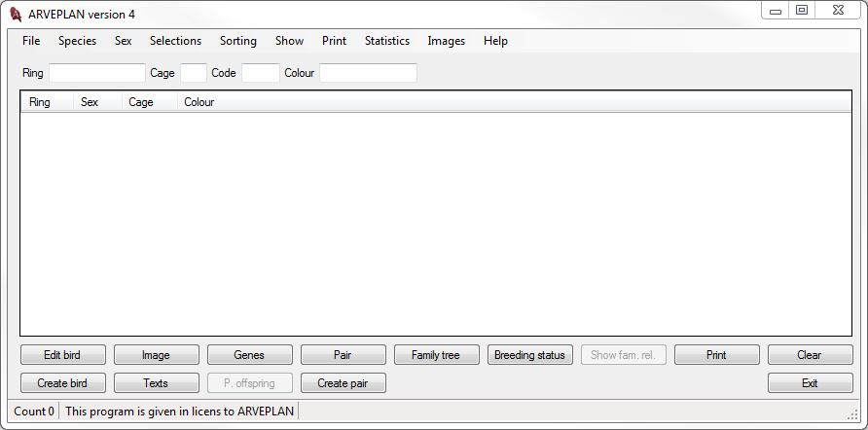Open the Statistics menu
The width and height of the screenshot is (868, 430).
[x=387, y=41]
